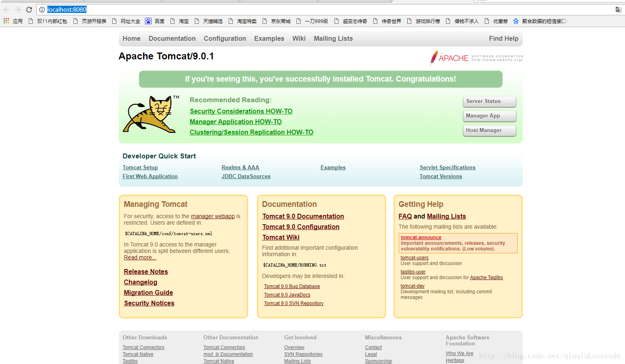This screenshot has height=364, width=625.
Task: Open the FAQ link in Getting Help
Action: pos(405,217)
